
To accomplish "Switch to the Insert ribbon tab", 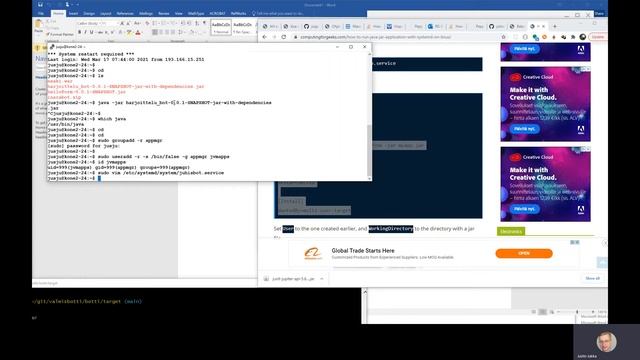I will click(x=73, y=13).
